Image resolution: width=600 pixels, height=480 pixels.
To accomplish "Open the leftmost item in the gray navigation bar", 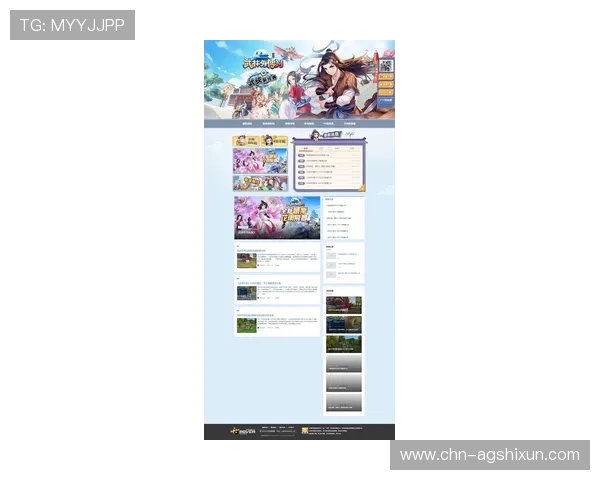I will (247, 124).
